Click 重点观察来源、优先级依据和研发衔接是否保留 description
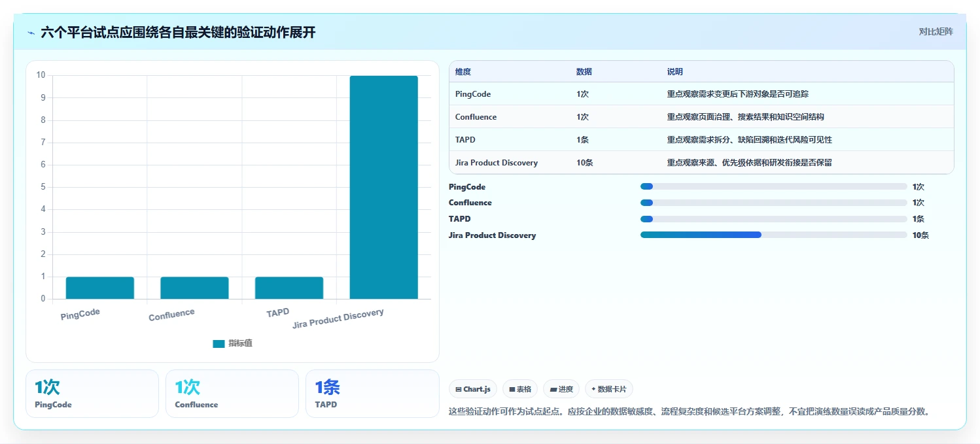 750,163
